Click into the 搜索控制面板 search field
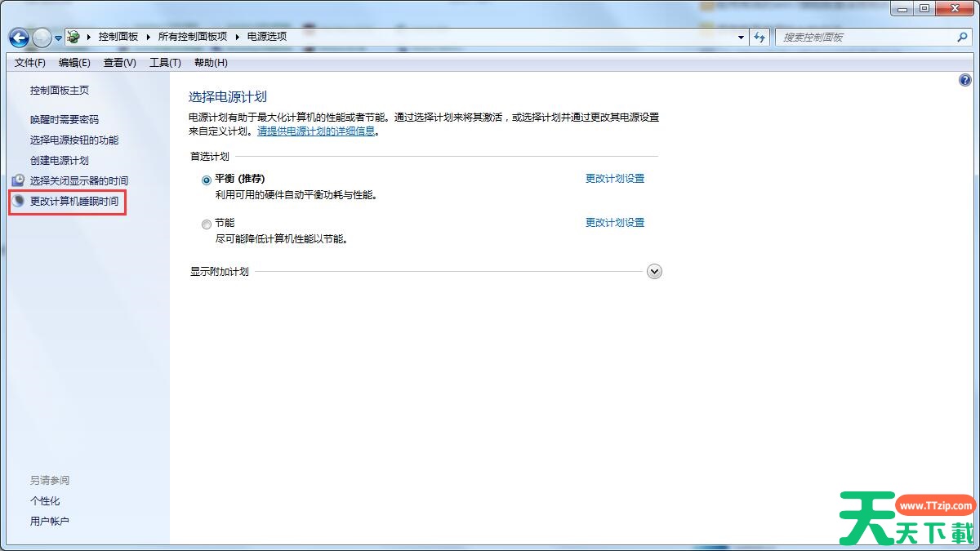This screenshot has height=551, width=980. (866, 37)
